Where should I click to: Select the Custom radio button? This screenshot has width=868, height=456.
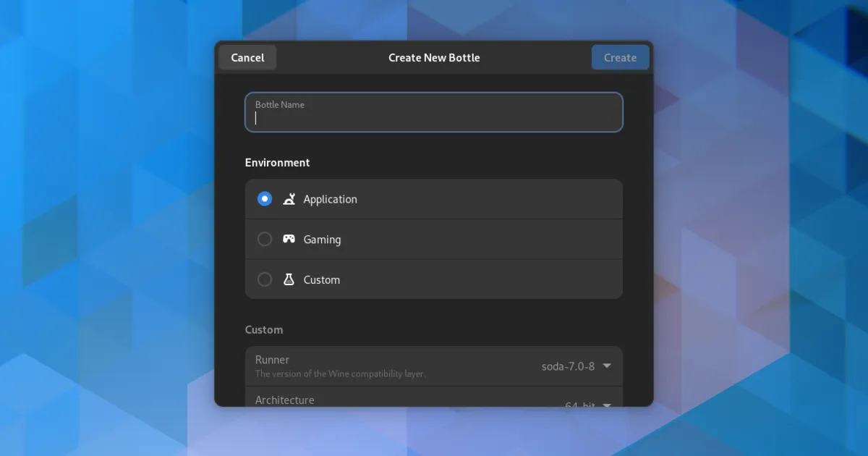265,279
